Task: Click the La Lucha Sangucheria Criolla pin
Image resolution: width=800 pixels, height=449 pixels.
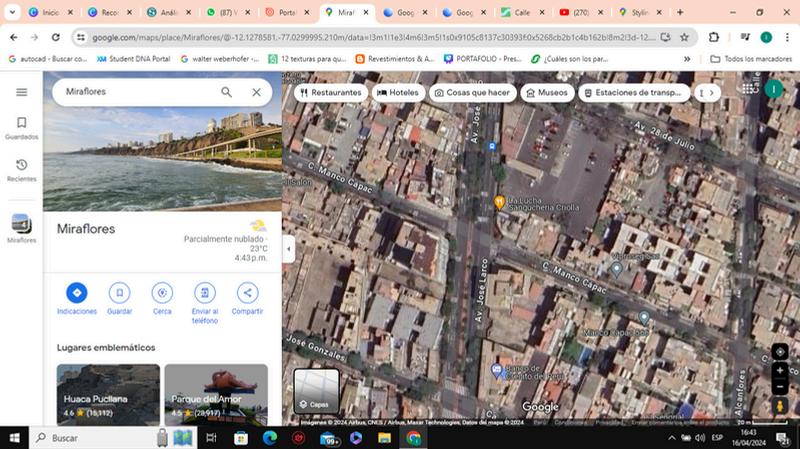Action: (499, 202)
